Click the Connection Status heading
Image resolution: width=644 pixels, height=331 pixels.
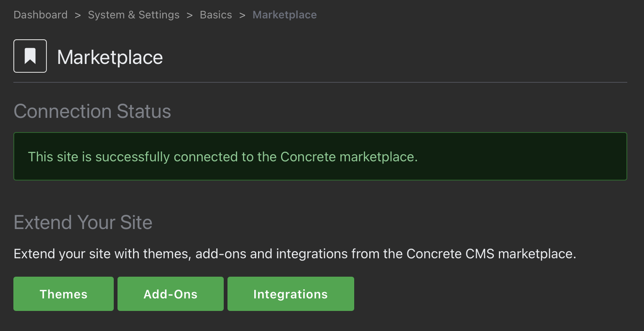tap(92, 111)
